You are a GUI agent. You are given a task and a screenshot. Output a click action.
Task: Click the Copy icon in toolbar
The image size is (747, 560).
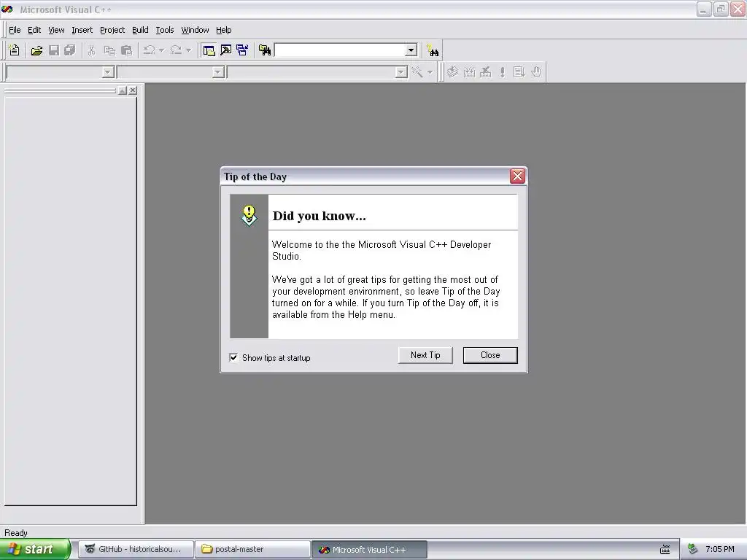coord(109,50)
